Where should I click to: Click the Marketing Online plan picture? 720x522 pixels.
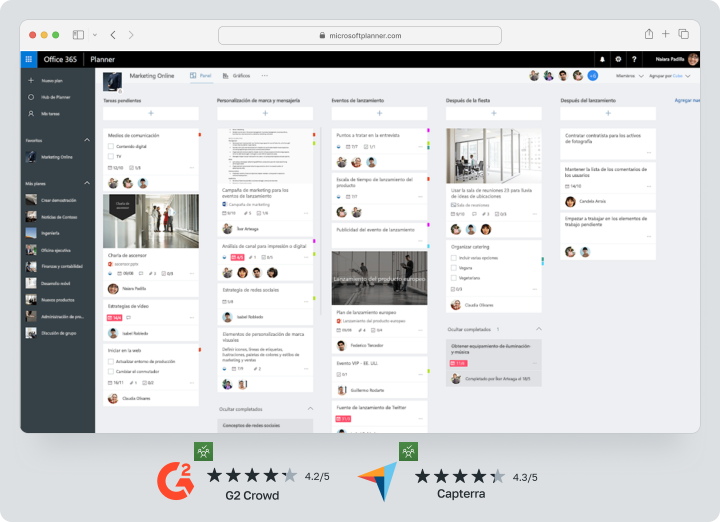pos(112,82)
